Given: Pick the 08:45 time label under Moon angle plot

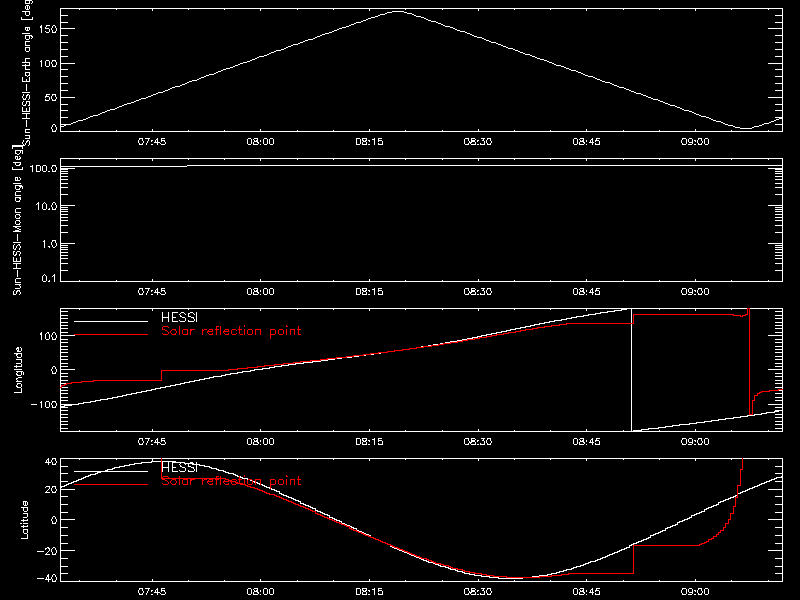Looking at the screenshot, I should click(587, 292).
